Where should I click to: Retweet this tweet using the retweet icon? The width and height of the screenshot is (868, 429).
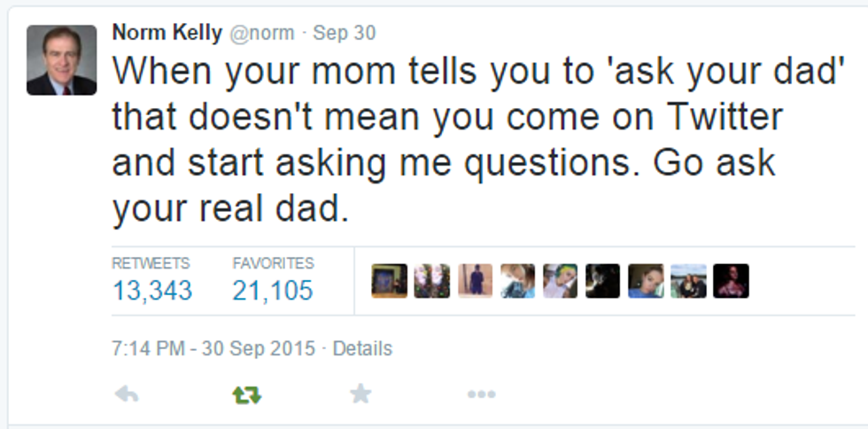(246, 394)
